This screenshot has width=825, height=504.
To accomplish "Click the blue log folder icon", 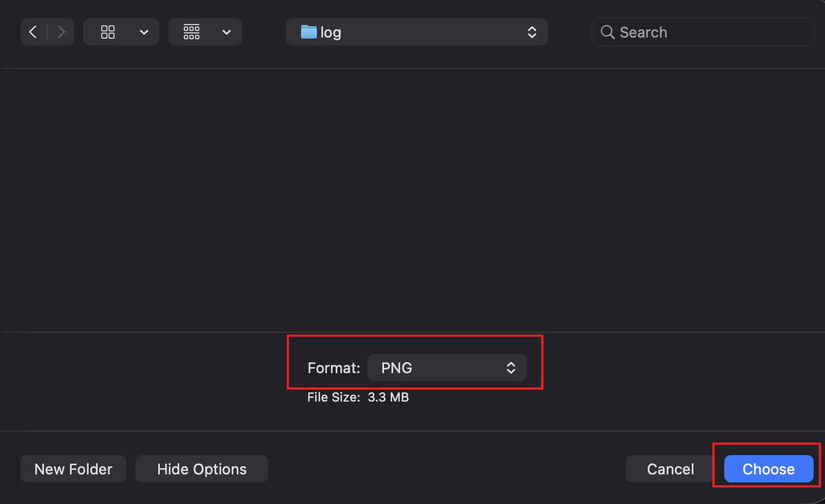I will tap(308, 32).
